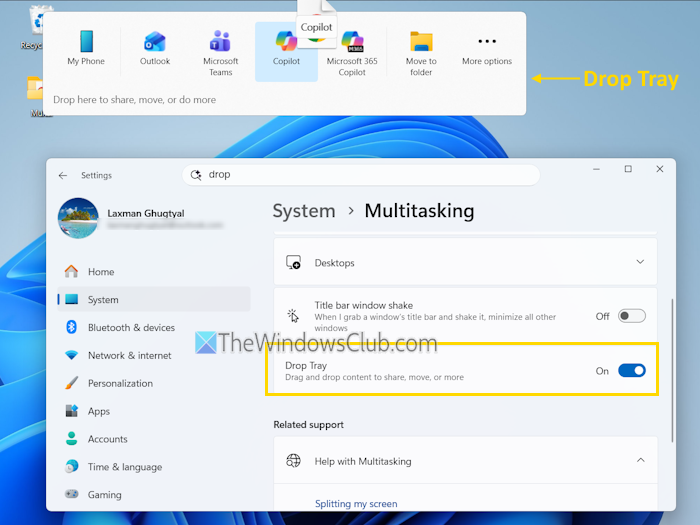Click the Desktops monitor icon
The width and height of the screenshot is (700, 525).
coord(293,262)
